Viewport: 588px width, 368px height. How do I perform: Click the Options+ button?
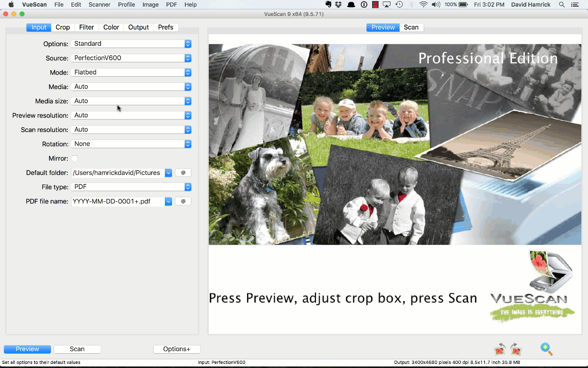[177, 349]
